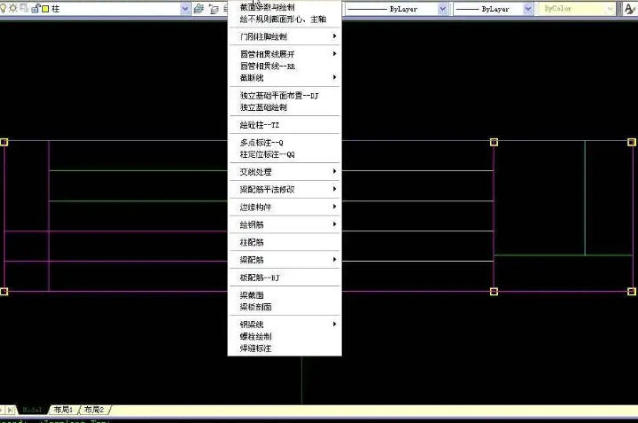The height and width of the screenshot is (423, 638).
Task: Click layout tab scroll arrow button
Action: (10, 410)
